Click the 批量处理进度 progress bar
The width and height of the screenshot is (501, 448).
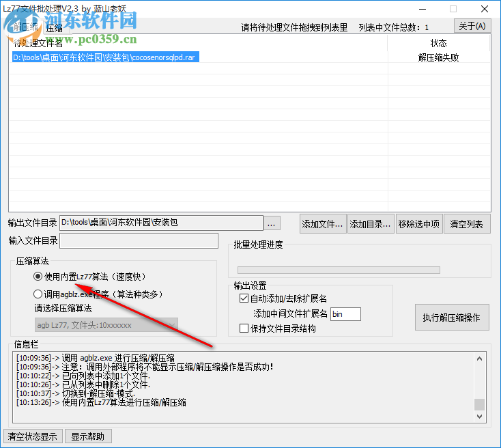339,270
